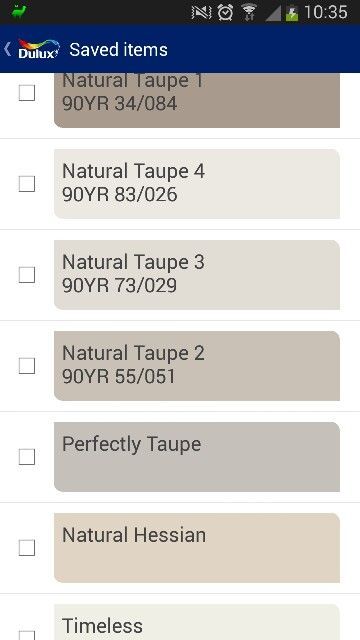Tap the battery charging icon
The width and height of the screenshot is (360, 640).
pos(292,13)
